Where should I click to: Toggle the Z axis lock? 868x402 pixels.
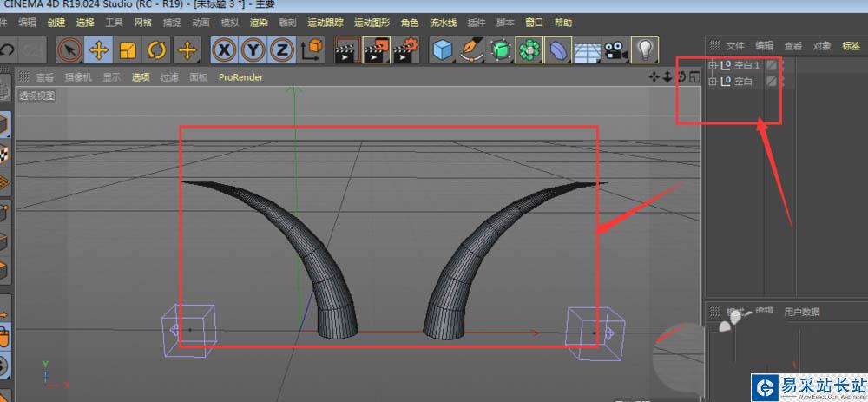(282, 51)
